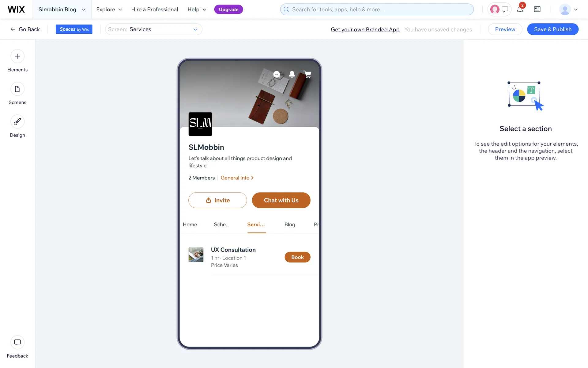Viewport: 588px width, 368px height.
Task: Select the Home tab in app preview
Action: tap(190, 224)
